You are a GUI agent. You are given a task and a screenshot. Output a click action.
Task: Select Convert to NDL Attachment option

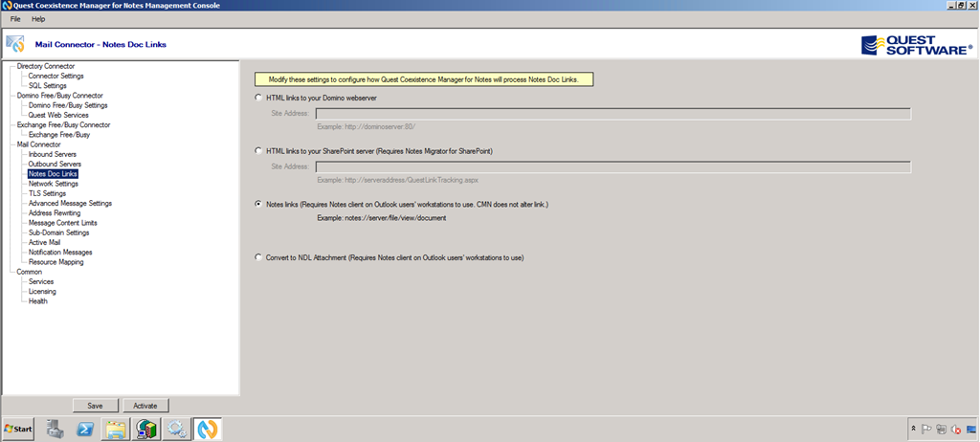point(258,257)
